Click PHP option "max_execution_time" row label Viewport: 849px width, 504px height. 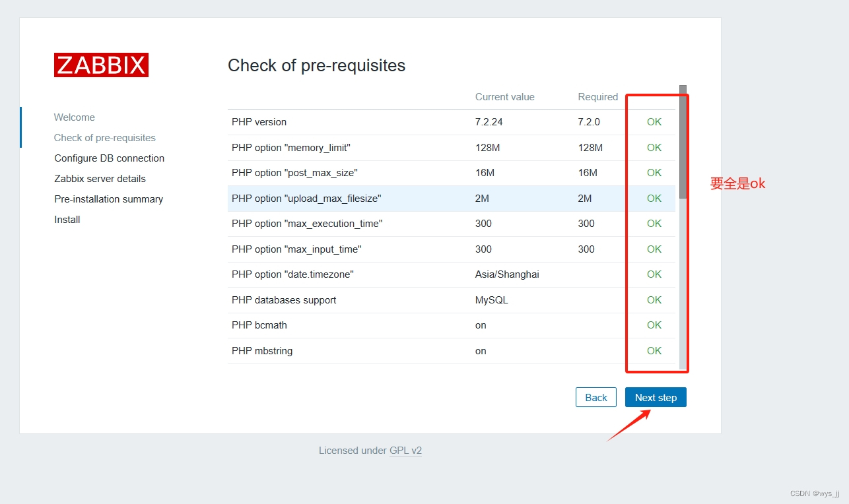click(307, 224)
